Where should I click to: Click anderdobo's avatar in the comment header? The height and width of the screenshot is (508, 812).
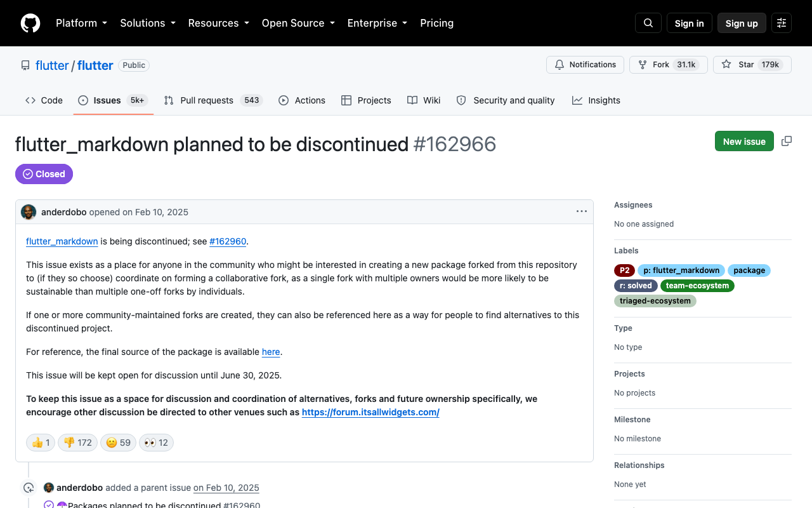click(x=29, y=212)
